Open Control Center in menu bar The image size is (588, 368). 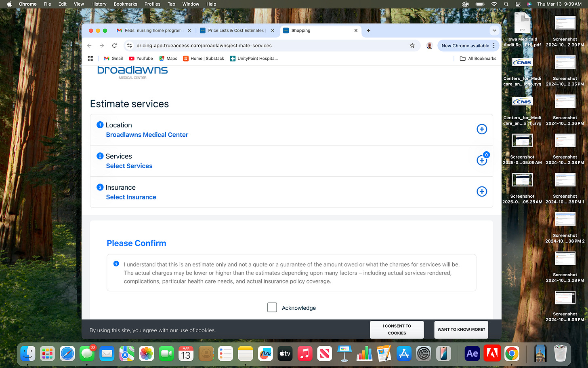pyautogui.click(x=518, y=4)
